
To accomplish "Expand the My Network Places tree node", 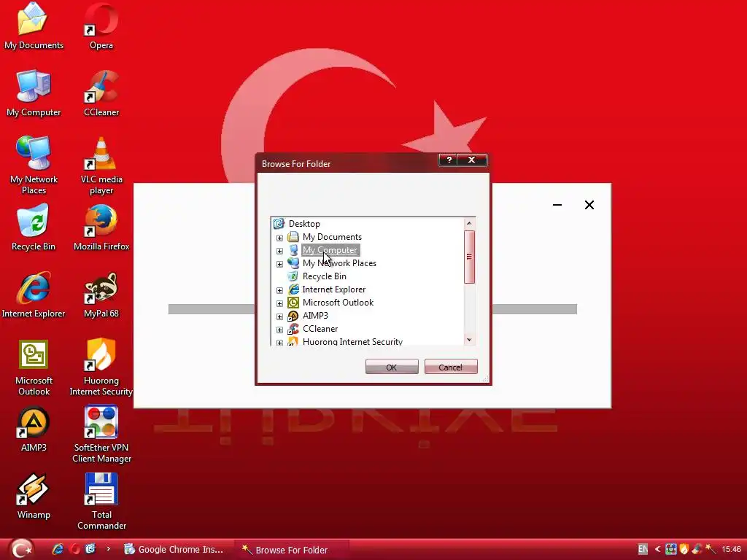I will point(279,264).
